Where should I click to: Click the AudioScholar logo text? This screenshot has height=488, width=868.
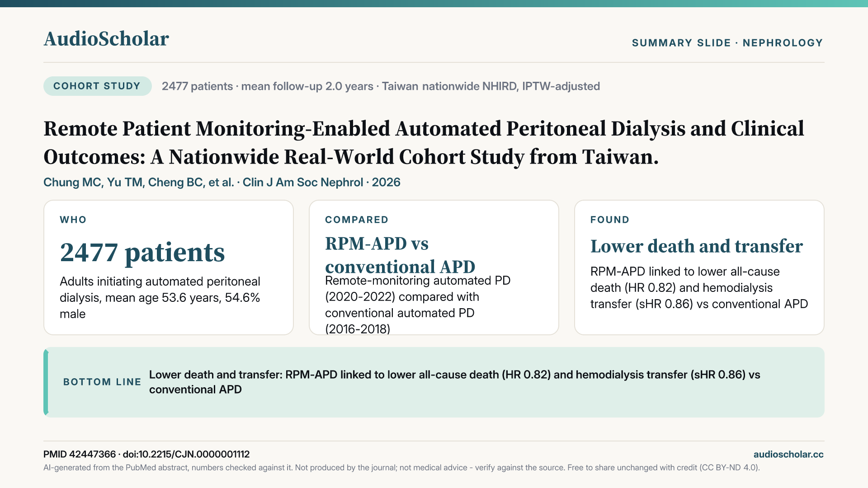click(x=106, y=39)
